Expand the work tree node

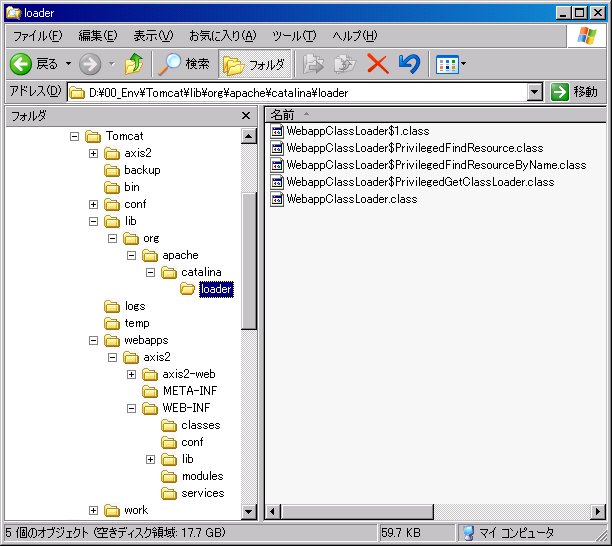pyautogui.click(x=93, y=510)
